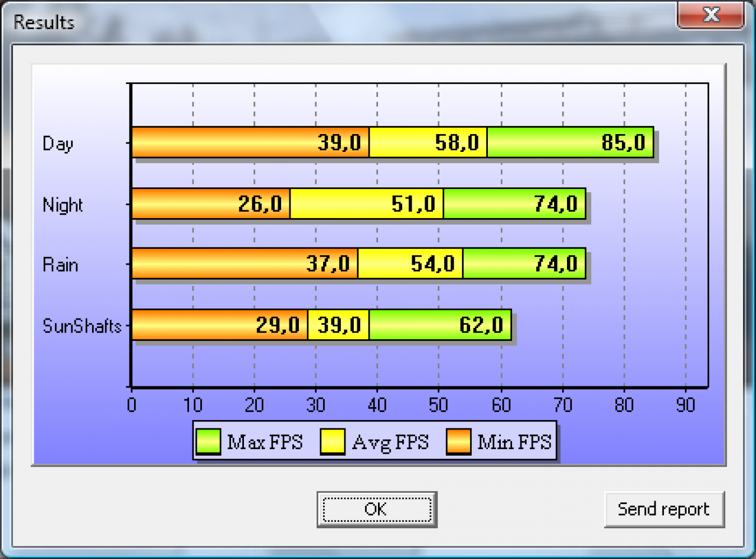Click the Night bar value 74,0
This screenshot has width=756, height=559.
tap(556, 204)
